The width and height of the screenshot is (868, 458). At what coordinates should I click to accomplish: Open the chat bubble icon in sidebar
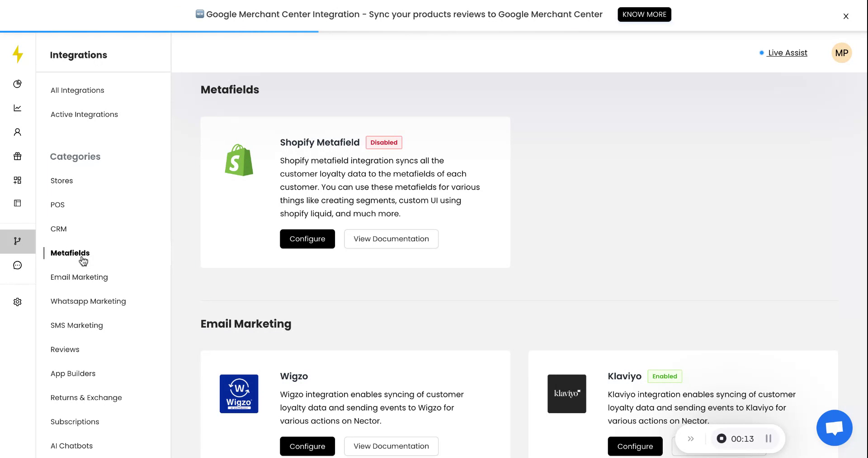pos(17,265)
